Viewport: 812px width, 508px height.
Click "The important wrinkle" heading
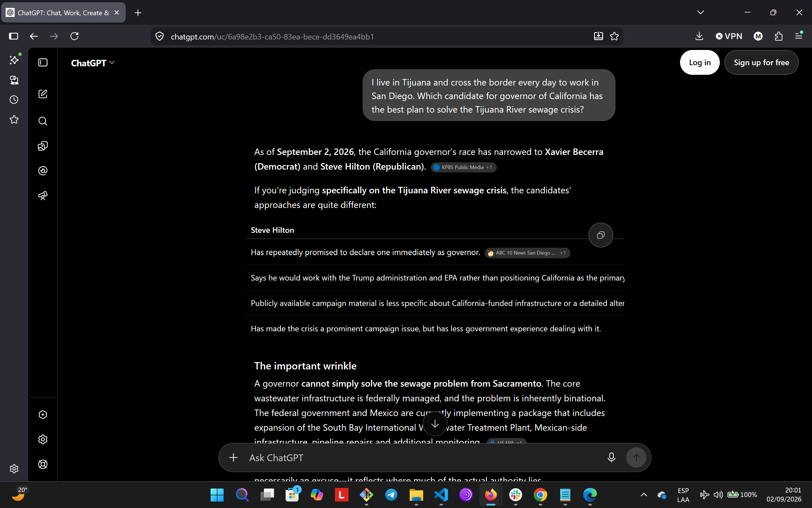click(305, 366)
